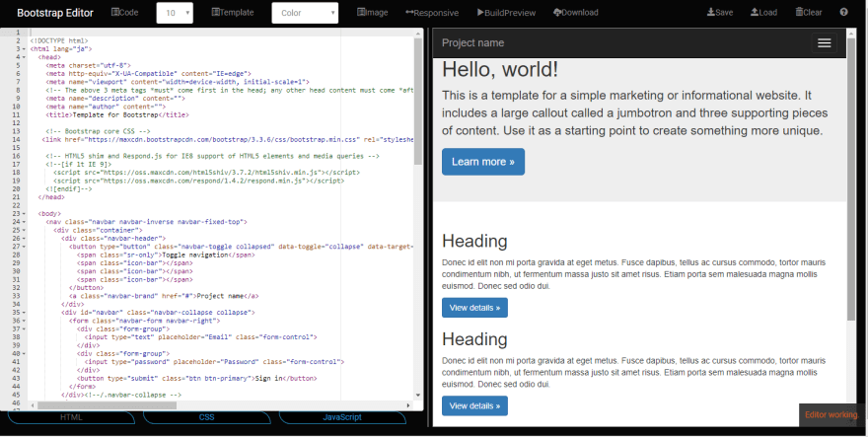Screen dimensions: 868x437
Task: Clear the editor contents
Action: point(809,12)
